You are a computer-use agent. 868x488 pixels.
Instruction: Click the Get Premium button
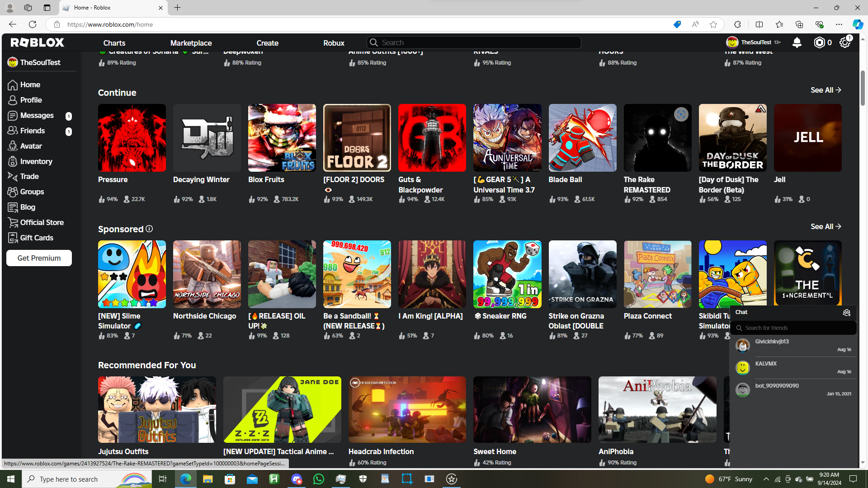pos(39,258)
